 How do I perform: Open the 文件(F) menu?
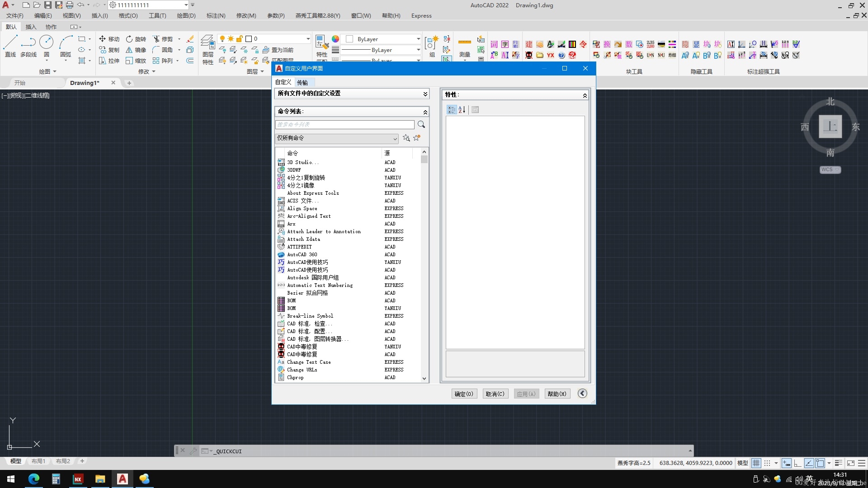(x=15, y=16)
